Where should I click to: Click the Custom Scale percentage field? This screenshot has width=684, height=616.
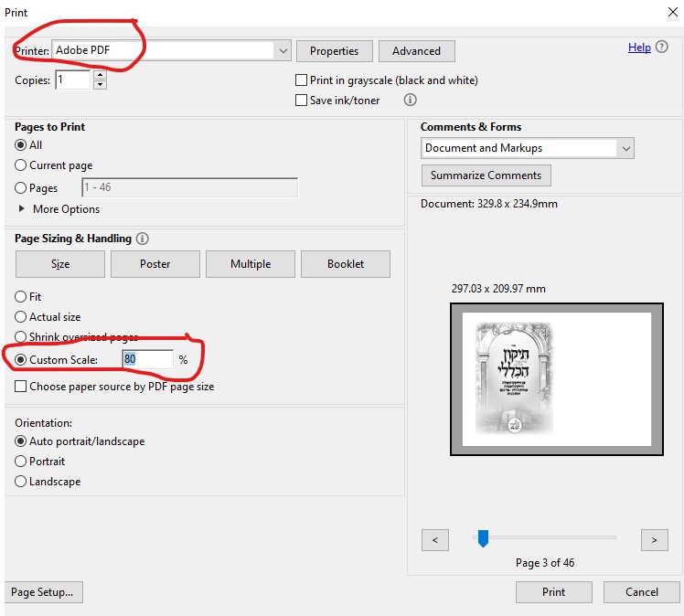(x=147, y=360)
